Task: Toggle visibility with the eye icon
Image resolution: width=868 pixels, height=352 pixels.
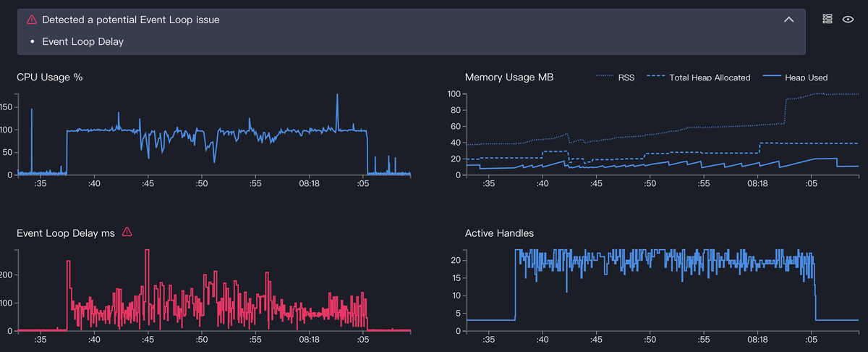Action: (848, 19)
